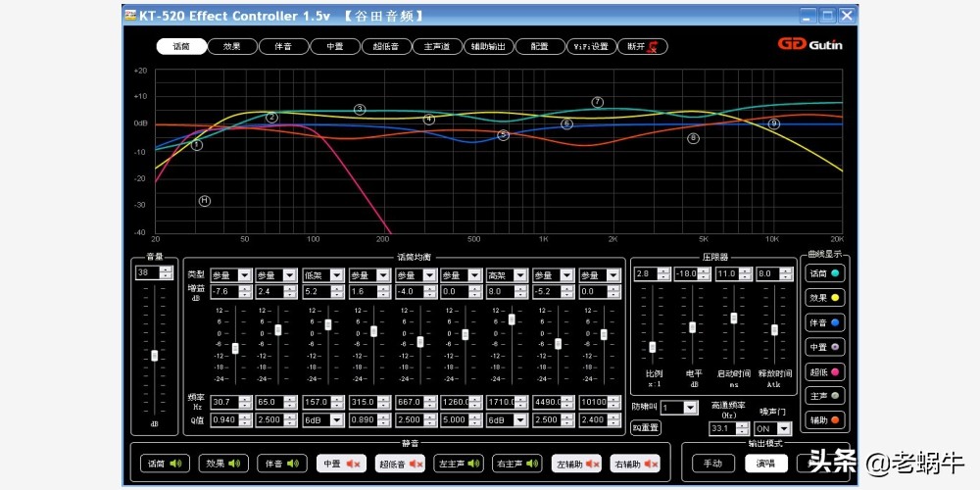Select EQ node 4 on the curve graph
980x490 pixels.
click(429, 119)
